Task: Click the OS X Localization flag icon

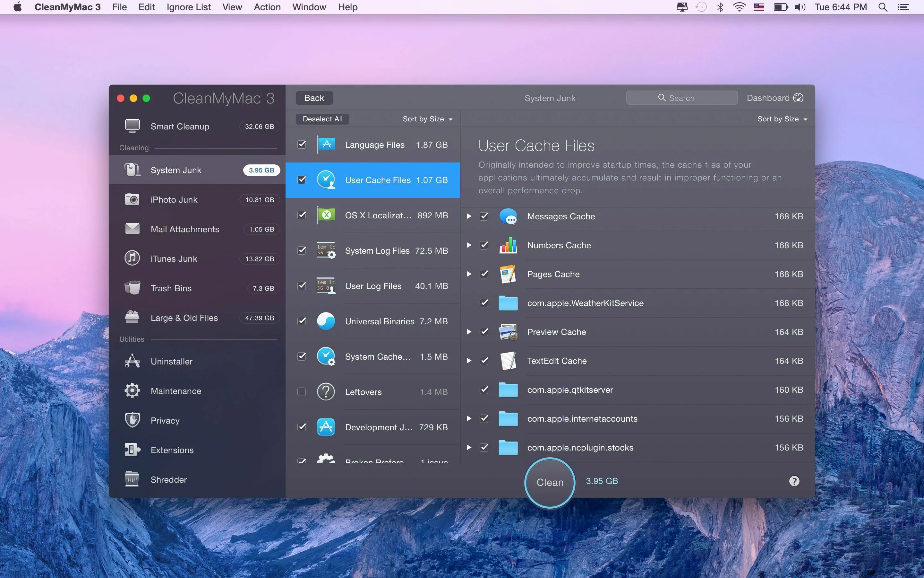Action: coord(326,215)
